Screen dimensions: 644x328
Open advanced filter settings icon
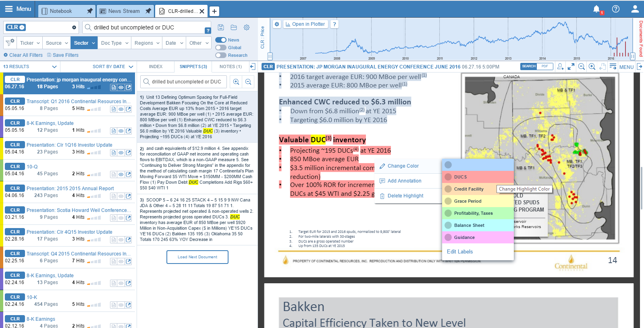[x=10, y=42]
